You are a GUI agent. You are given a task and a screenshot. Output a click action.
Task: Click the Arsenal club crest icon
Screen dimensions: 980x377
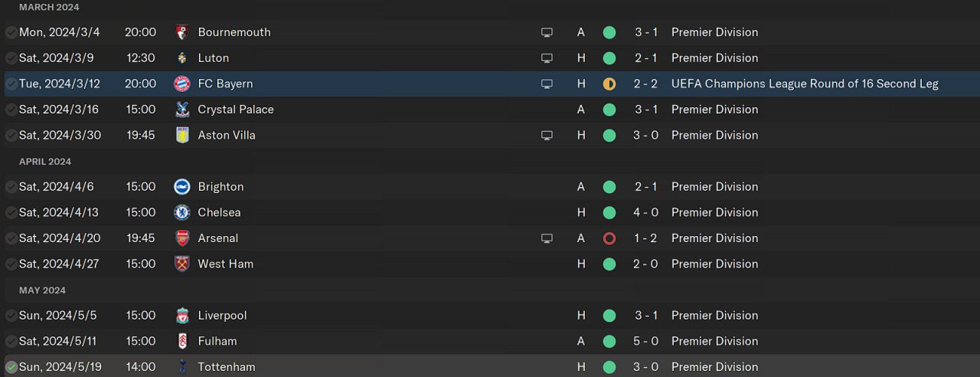181,238
